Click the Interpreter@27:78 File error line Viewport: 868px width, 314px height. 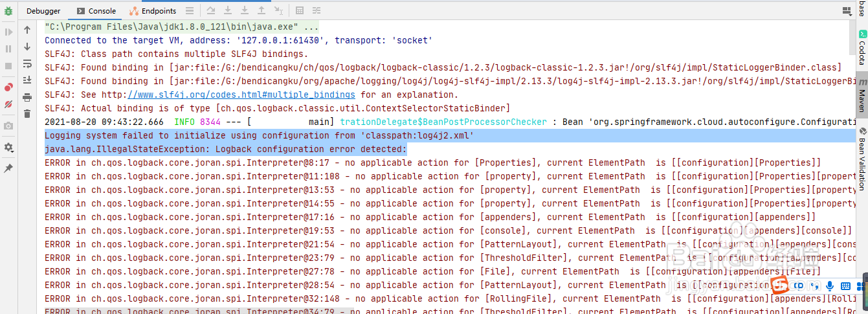pyautogui.click(x=433, y=271)
